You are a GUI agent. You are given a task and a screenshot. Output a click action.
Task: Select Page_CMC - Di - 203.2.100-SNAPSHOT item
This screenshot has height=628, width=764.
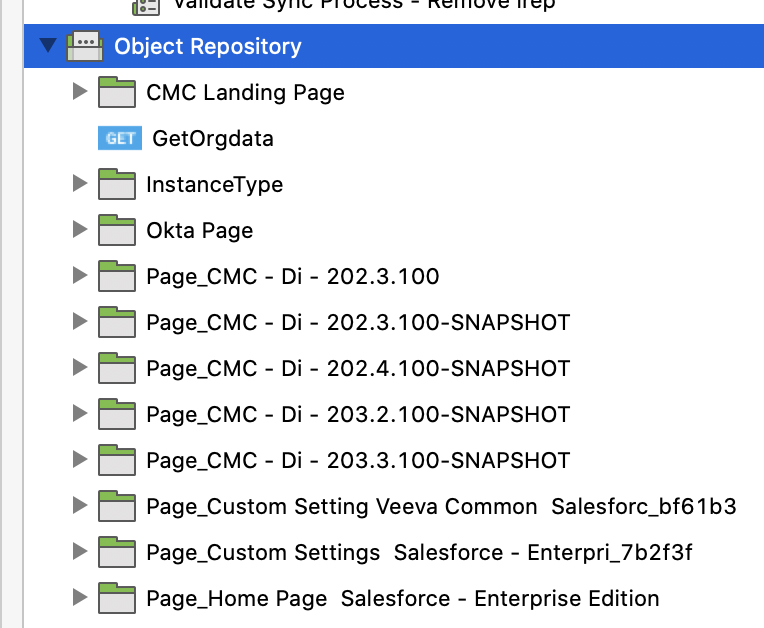tap(357, 414)
